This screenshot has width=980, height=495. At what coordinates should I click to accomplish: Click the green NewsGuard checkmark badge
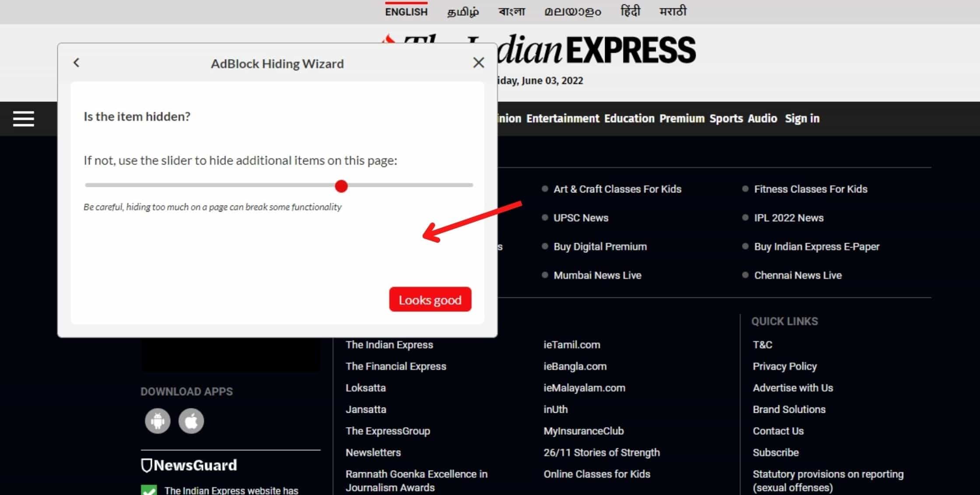(149, 490)
